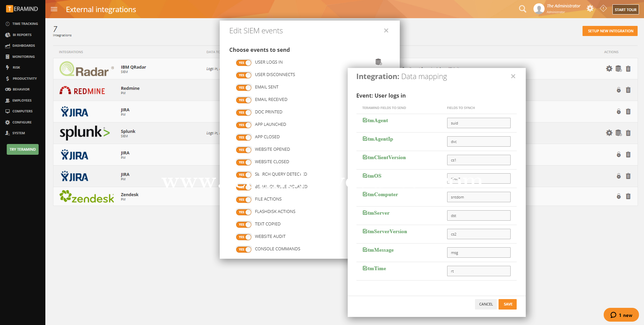Toggle the FILE ACTIONS switch

coord(244,200)
